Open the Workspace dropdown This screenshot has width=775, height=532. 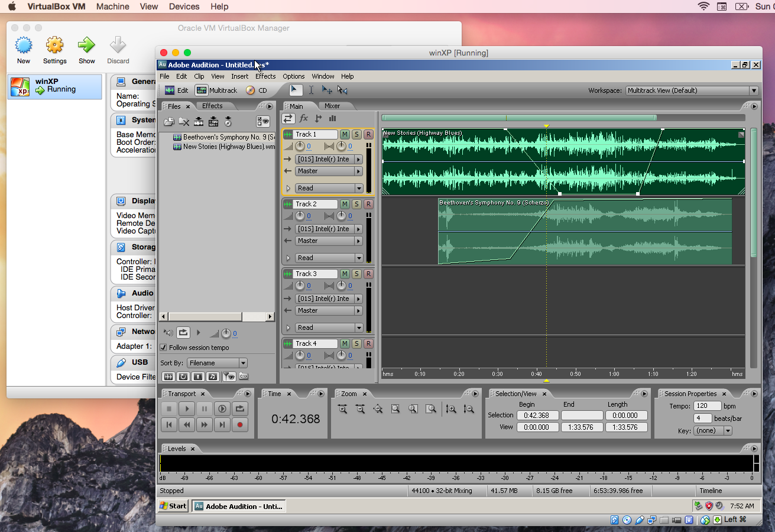pyautogui.click(x=692, y=90)
